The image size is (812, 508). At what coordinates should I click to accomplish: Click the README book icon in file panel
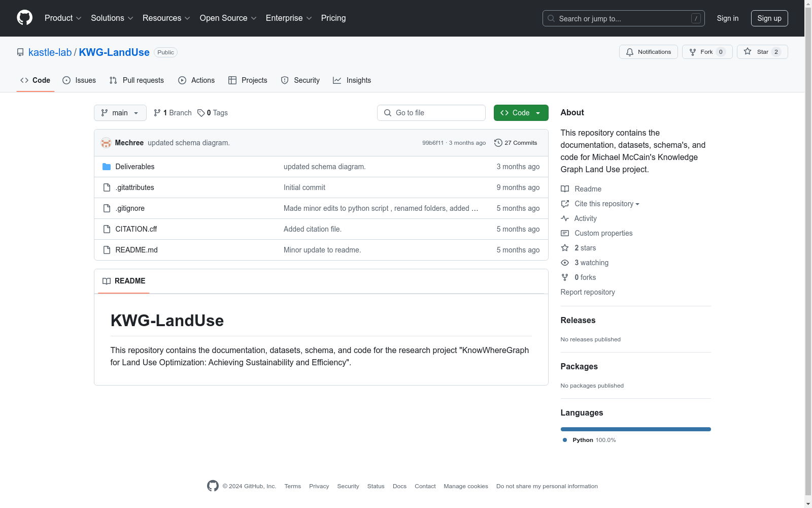tap(107, 281)
